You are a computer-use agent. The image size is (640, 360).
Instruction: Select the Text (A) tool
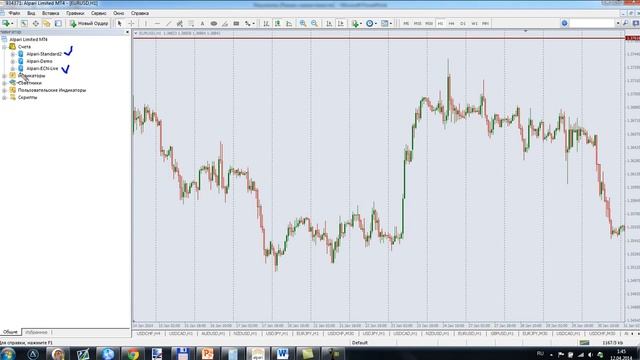click(202, 24)
